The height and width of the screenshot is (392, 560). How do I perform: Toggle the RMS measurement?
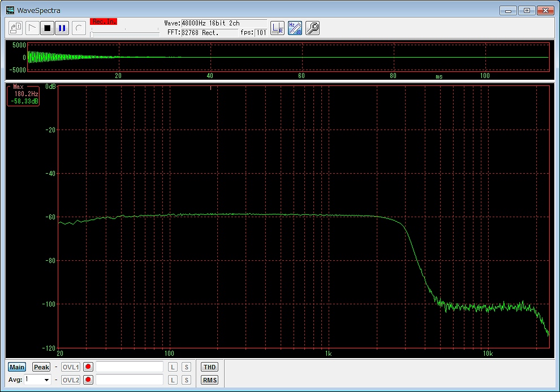coord(209,380)
